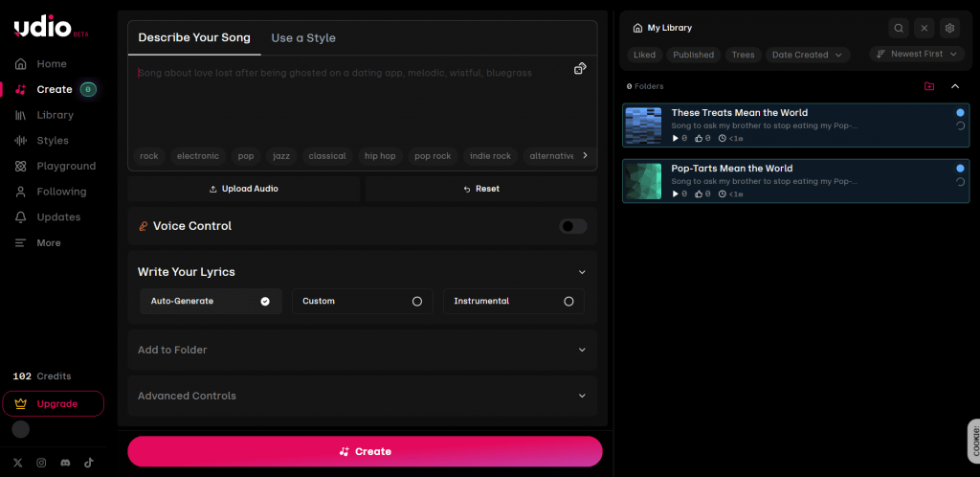Click the Udio logo
The image size is (980, 477).
(x=51, y=28)
